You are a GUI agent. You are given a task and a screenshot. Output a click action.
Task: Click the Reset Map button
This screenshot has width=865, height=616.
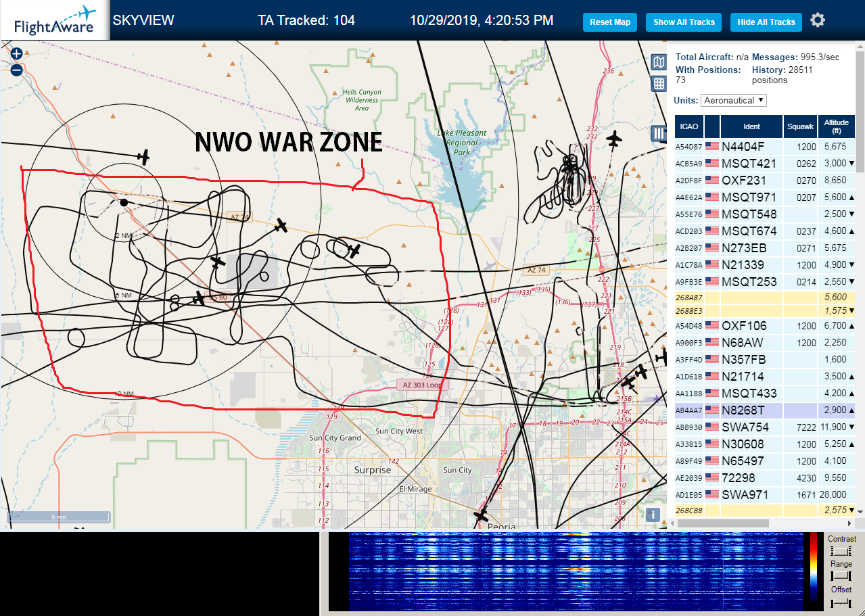coord(610,22)
